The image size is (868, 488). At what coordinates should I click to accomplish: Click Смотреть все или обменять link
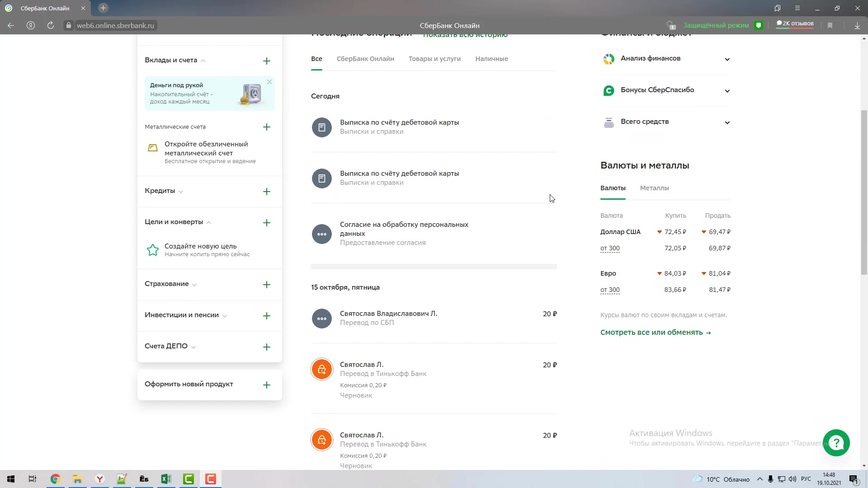coord(656,333)
